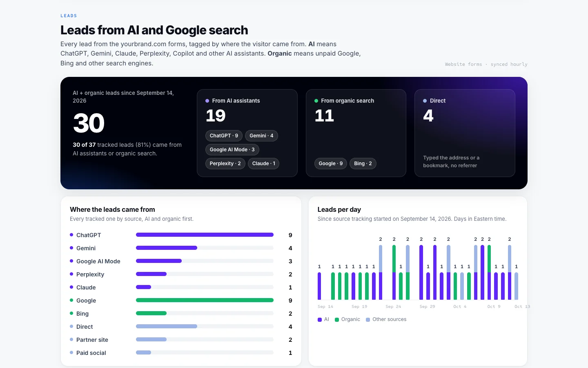
Task: Click the Paid social row's progress bar
Action: (x=205, y=352)
